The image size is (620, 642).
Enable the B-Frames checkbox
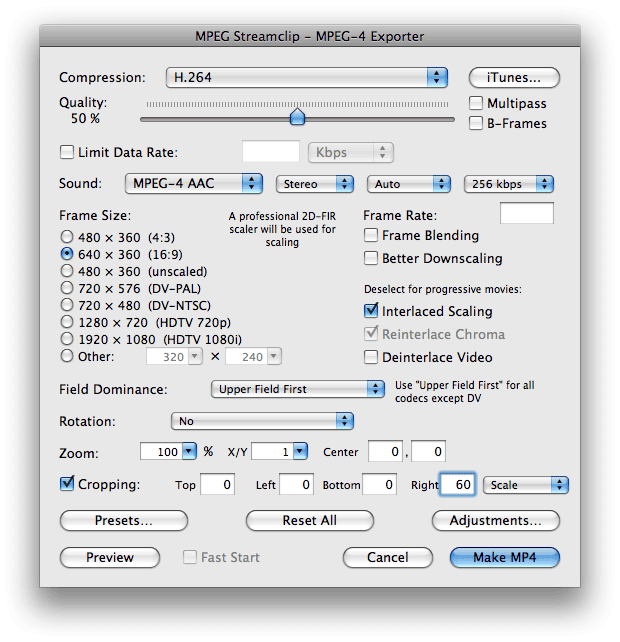coord(475,123)
